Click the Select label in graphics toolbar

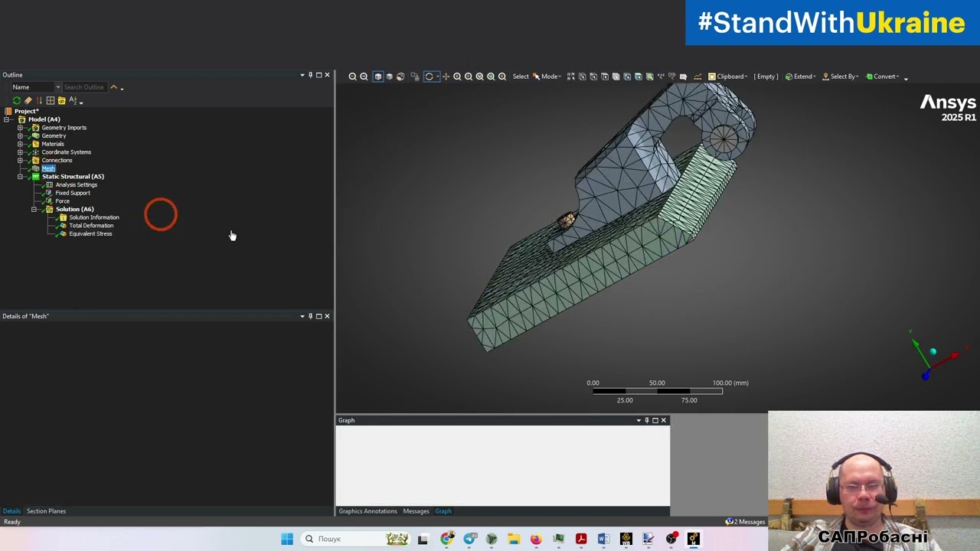(x=521, y=77)
